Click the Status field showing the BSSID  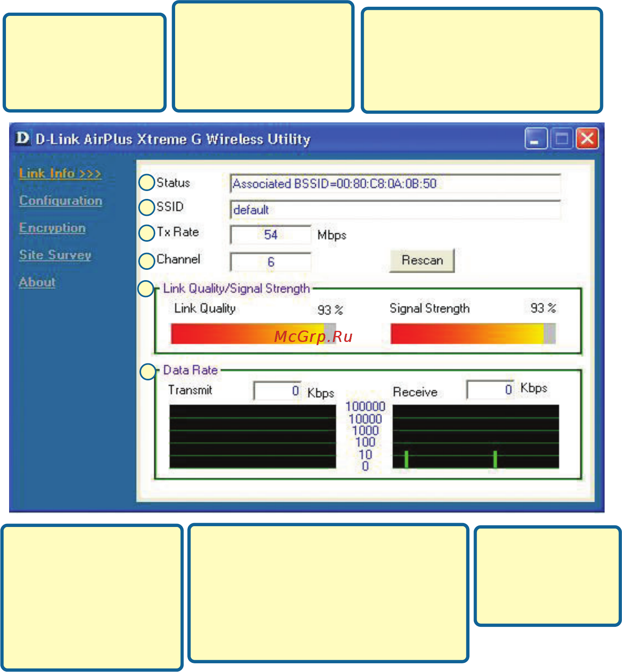(395, 183)
